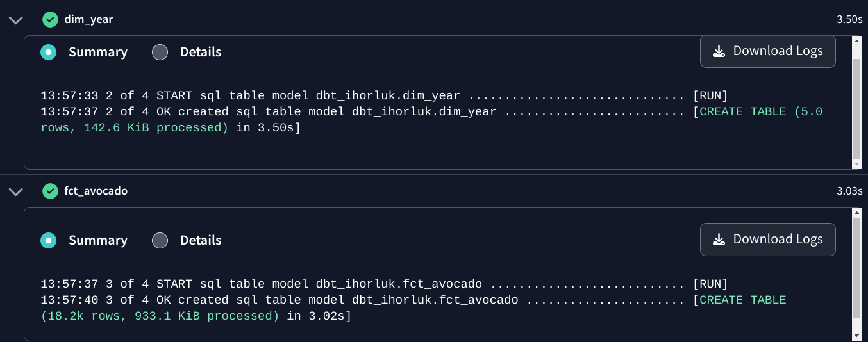
Task: Select Details radio button in the dim_year panel
Action: (x=160, y=52)
